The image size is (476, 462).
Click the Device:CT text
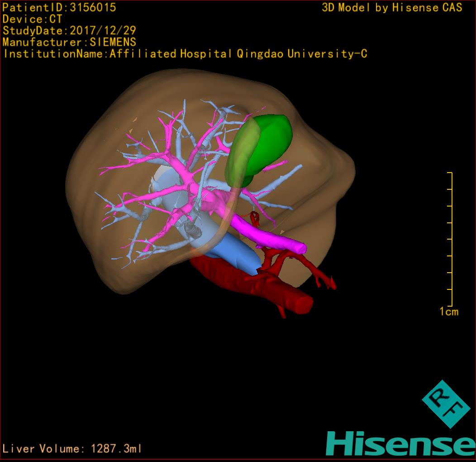[33, 19]
